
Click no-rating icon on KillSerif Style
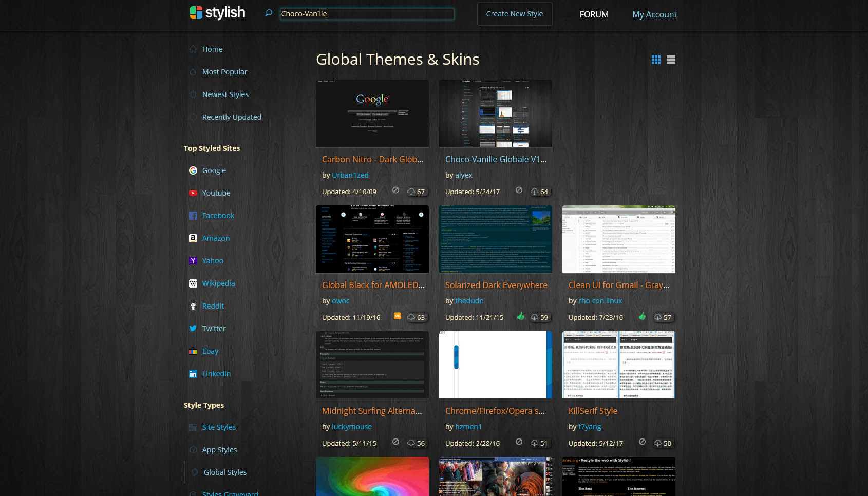[642, 442]
